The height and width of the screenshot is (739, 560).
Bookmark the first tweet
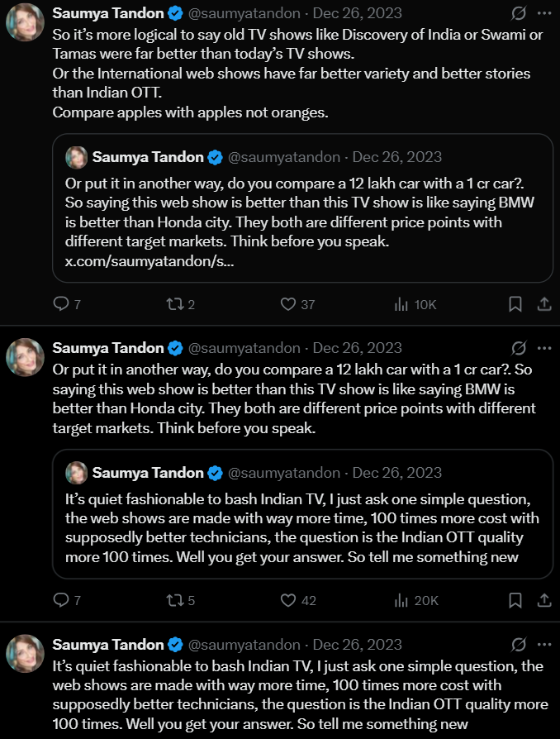(x=515, y=304)
